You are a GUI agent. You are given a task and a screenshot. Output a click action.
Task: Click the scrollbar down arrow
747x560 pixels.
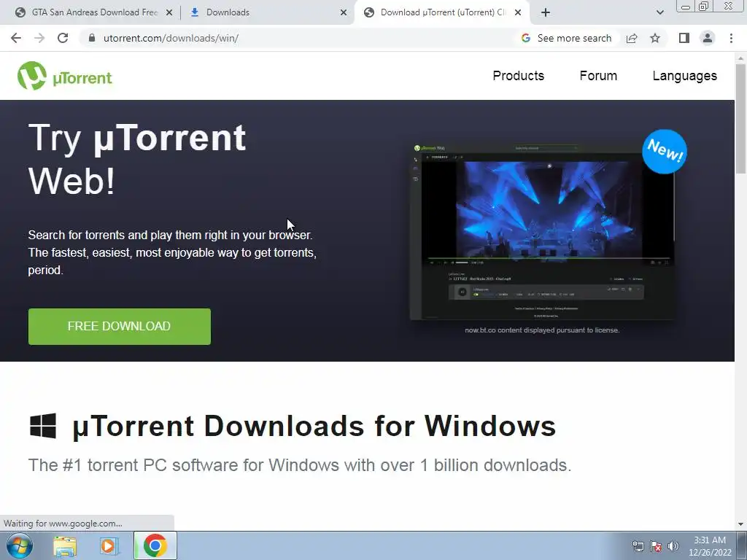[x=740, y=524]
